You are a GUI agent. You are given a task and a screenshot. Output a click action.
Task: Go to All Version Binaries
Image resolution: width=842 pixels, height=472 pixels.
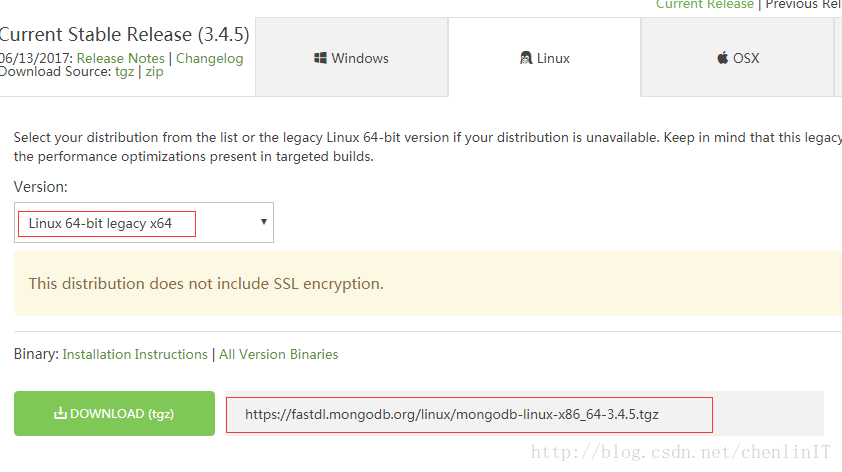[x=278, y=354]
